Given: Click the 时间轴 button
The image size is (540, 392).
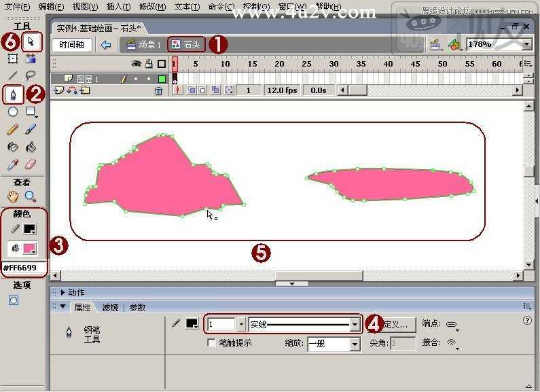Looking at the screenshot, I should click(71, 45).
